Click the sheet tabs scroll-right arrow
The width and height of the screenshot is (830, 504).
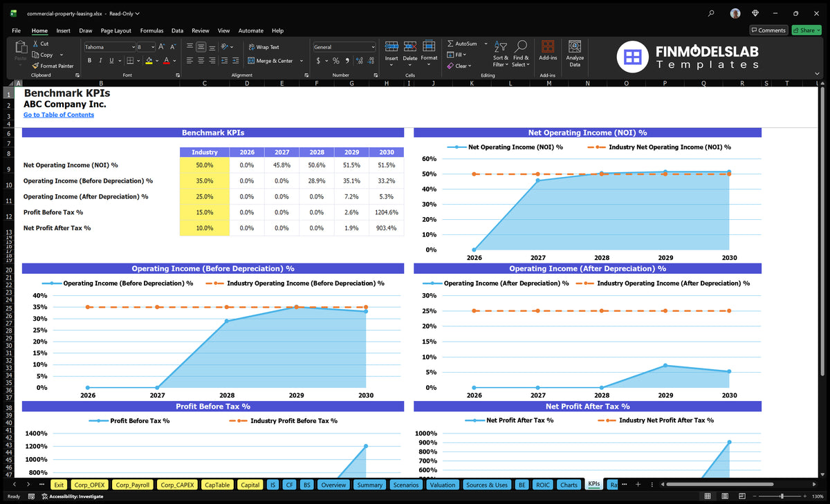[28, 485]
